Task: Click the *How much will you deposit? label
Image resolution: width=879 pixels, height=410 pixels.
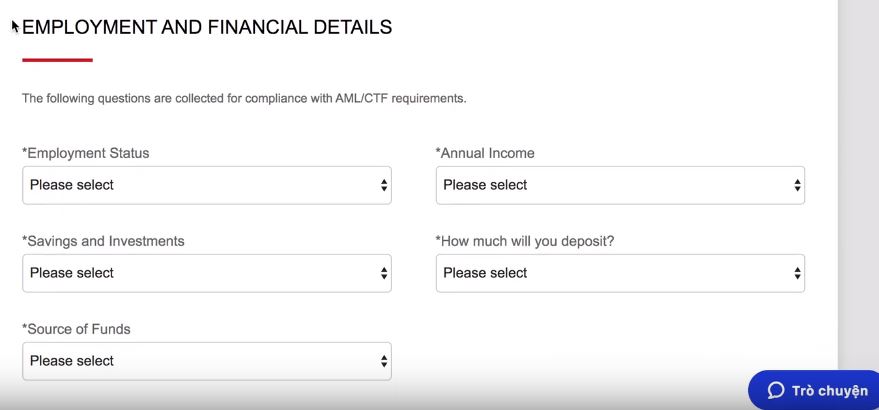Action: click(x=525, y=241)
